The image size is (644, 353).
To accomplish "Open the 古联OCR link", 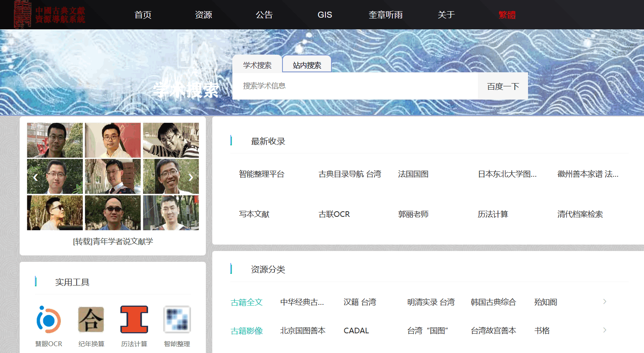I will 334,214.
